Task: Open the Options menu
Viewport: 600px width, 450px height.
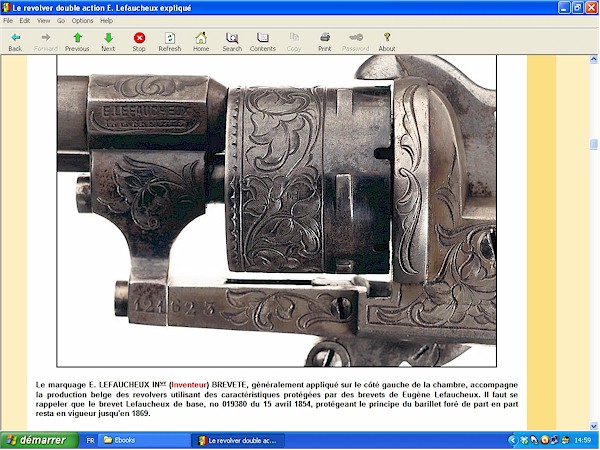Action: pos(82,21)
